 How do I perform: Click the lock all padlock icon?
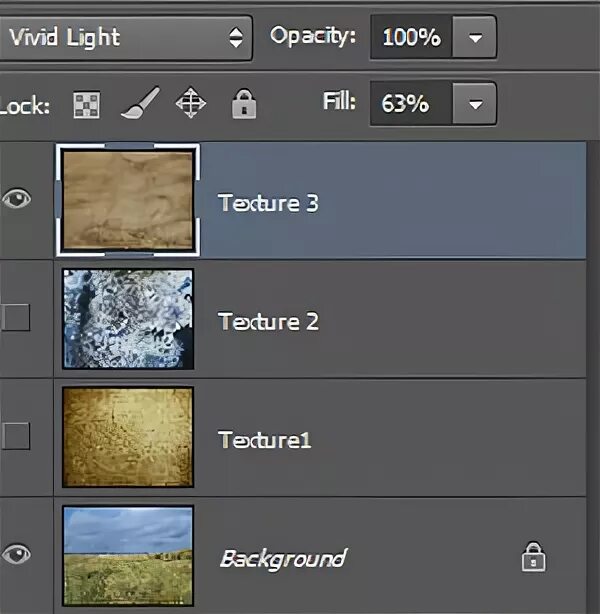243,103
